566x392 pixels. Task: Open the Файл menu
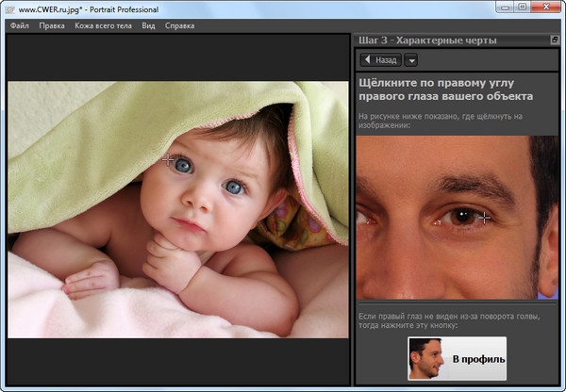click(x=19, y=25)
